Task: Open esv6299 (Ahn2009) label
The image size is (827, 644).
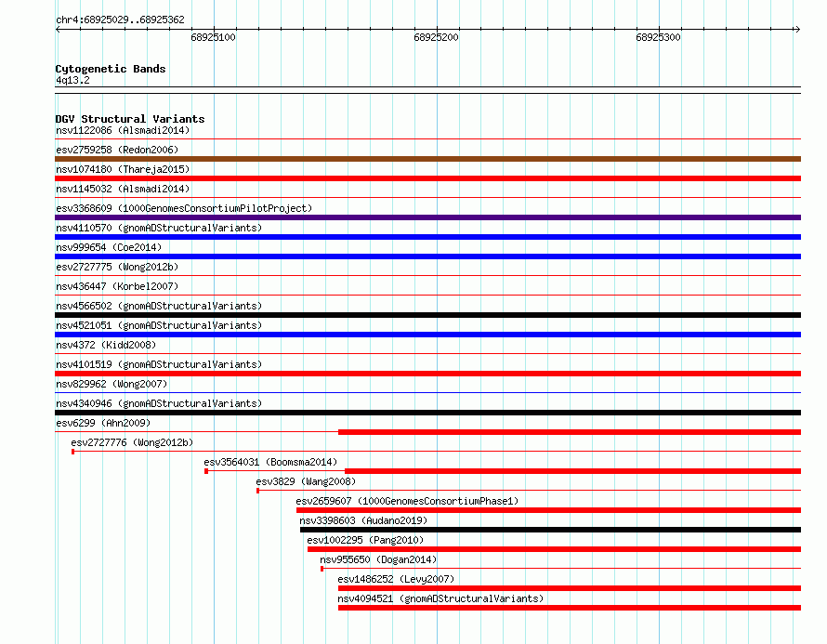Action: tap(103, 423)
